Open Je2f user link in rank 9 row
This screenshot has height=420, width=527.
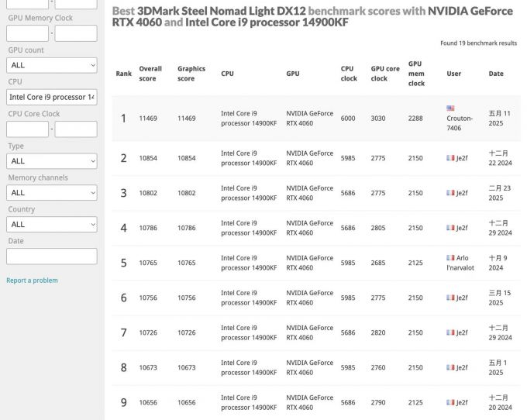462,402
